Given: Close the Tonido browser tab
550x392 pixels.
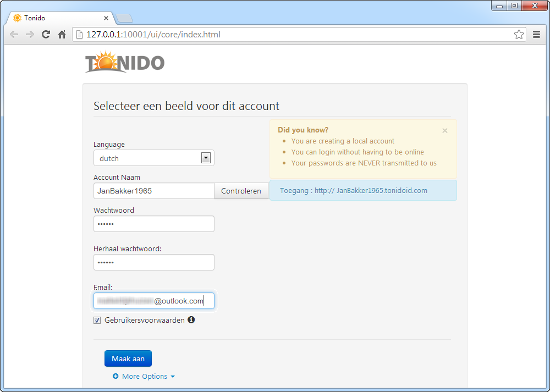Looking at the screenshot, I should (x=106, y=18).
